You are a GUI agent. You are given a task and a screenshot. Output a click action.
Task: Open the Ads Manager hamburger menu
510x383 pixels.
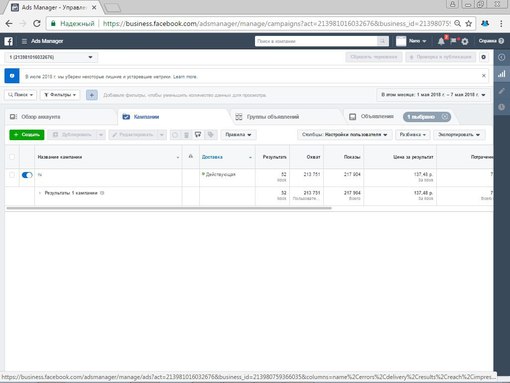pos(24,41)
